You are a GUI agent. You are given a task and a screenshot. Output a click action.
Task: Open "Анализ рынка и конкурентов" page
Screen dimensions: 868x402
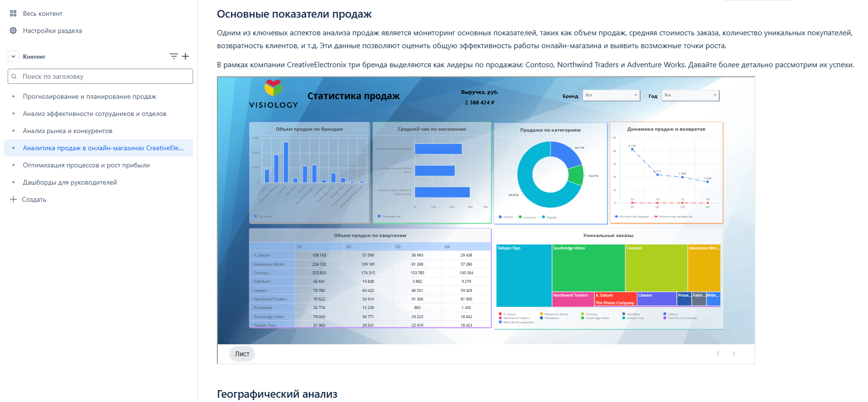(x=68, y=131)
